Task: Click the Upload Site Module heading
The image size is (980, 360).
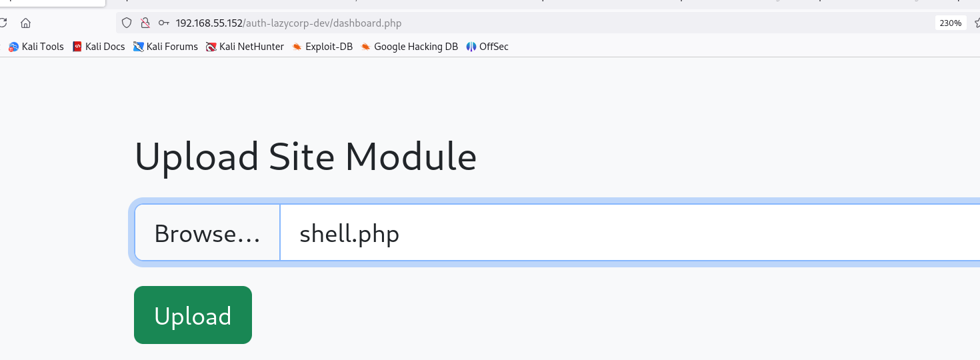Action: click(x=305, y=157)
